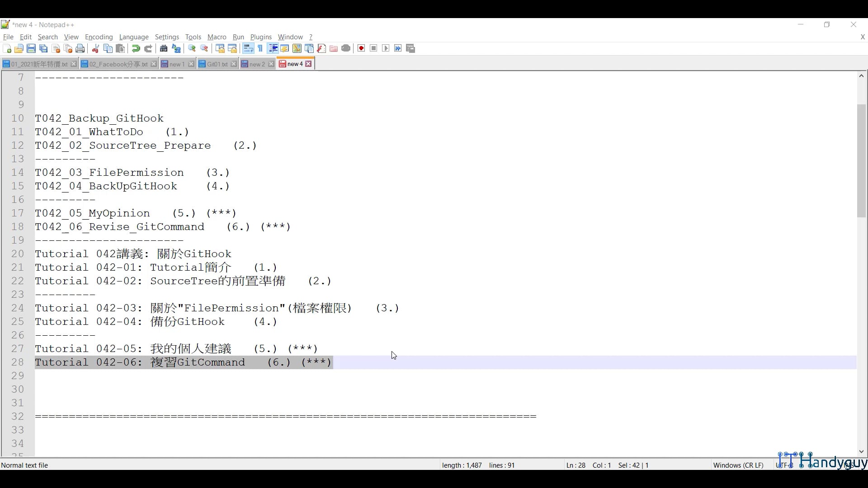Click the Zoom in icon
The height and width of the screenshot is (488, 868).
[192, 49]
